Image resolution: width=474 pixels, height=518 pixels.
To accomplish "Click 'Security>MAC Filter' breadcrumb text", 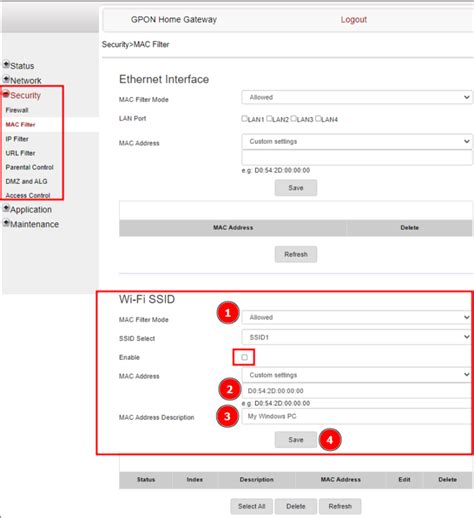I will tap(135, 44).
